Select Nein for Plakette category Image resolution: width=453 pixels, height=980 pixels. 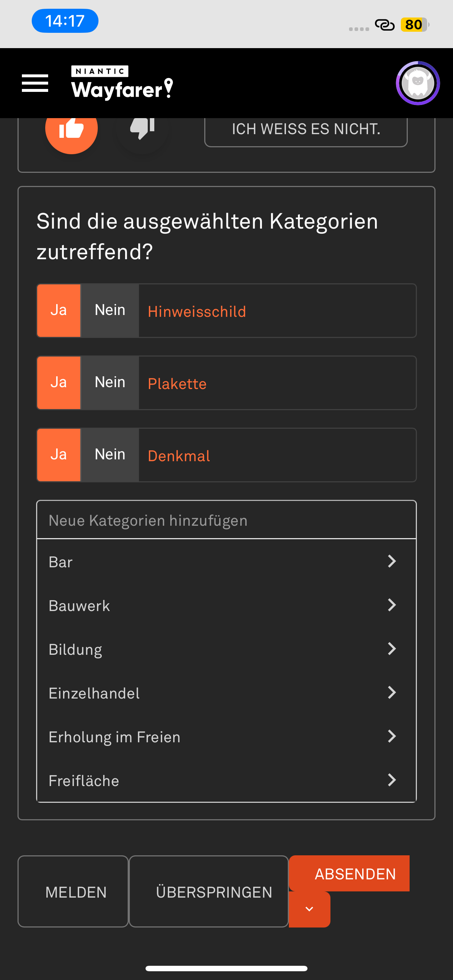tap(110, 382)
